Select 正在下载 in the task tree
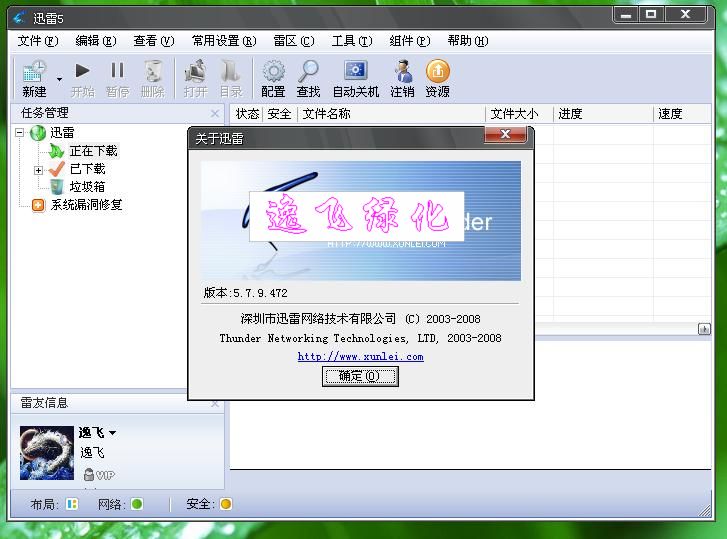 pos(94,151)
